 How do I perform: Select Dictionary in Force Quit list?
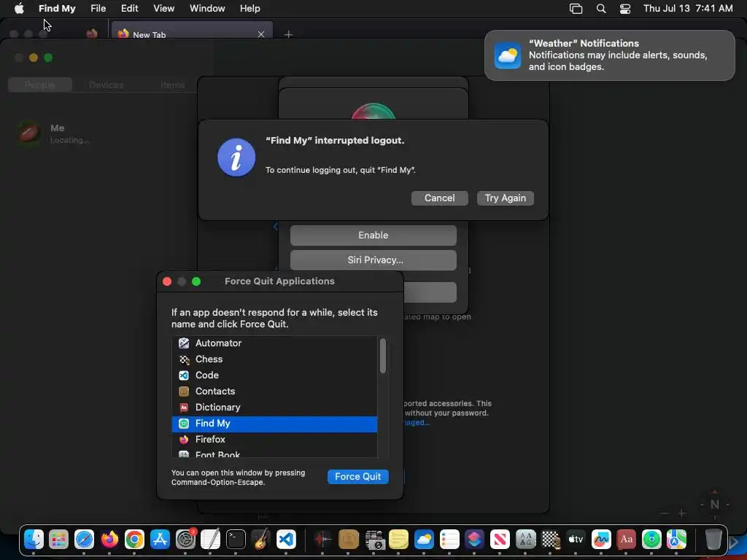(274, 407)
